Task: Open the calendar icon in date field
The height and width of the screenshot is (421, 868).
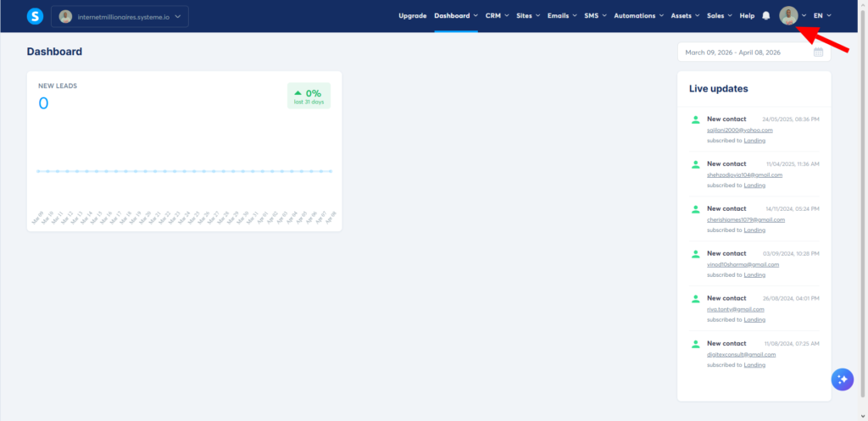Action: pyautogui.click(x=818, y=53)
